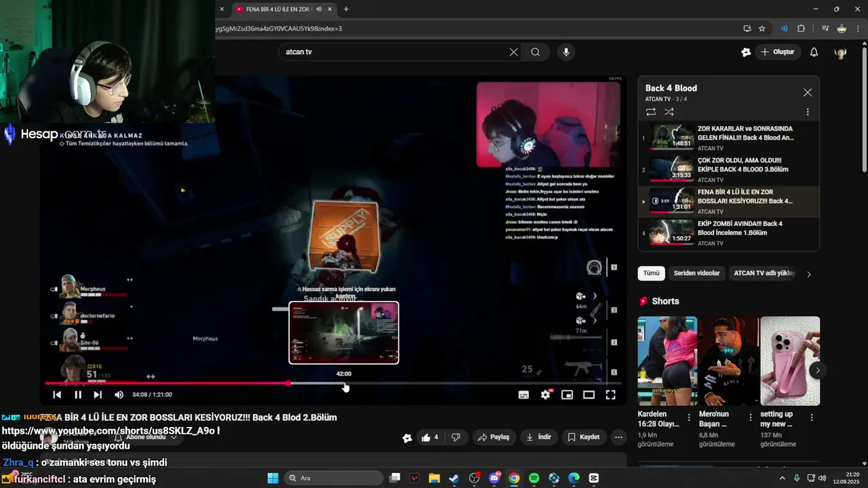Open options for the setting up Short
Screen dimensions: 868x488
[812, 418]
